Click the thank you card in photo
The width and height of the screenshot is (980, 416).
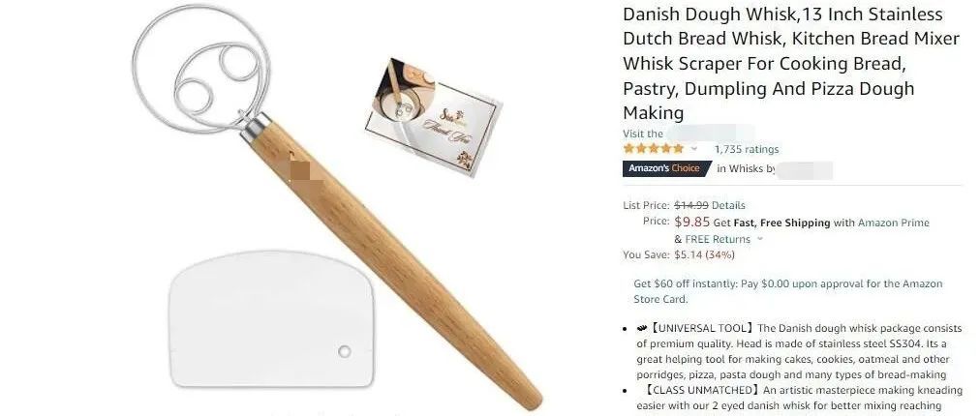[434, 117]
